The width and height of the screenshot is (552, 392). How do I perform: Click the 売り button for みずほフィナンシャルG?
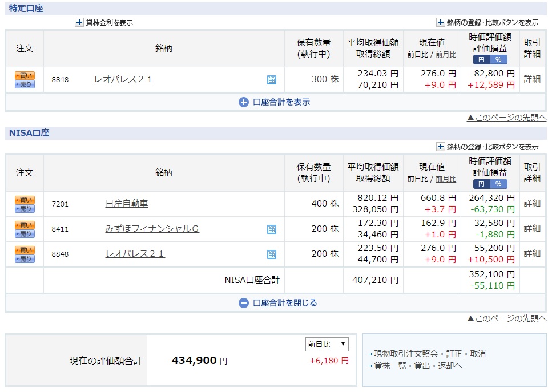[x=25, y=233]
